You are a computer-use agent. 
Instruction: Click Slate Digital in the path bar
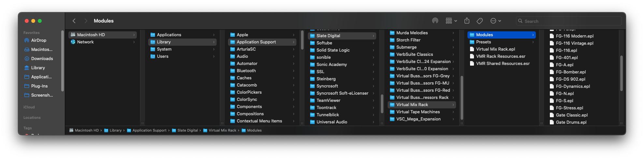[187, 131]
